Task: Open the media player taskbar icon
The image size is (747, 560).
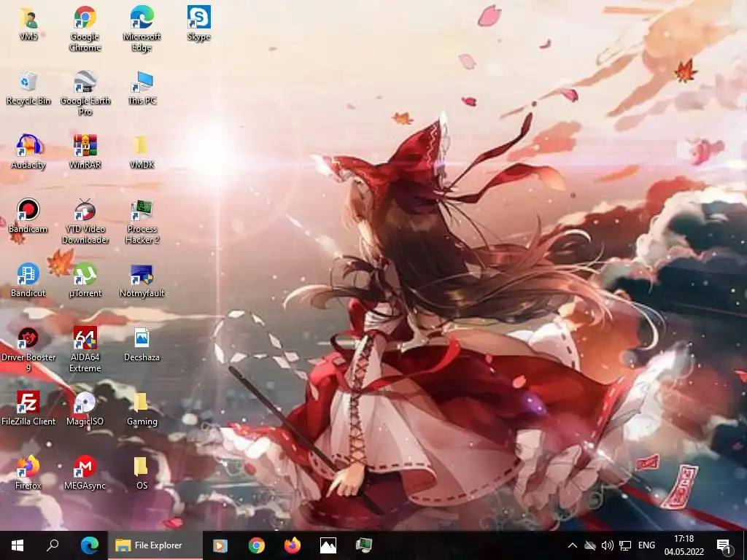Action: tap(220, 545)
